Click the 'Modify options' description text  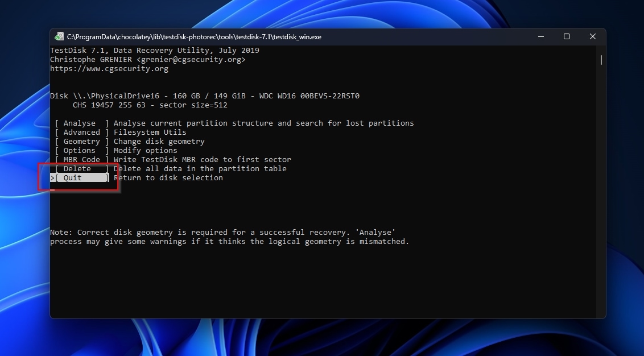pyautogui.click(x=146, y=150)
